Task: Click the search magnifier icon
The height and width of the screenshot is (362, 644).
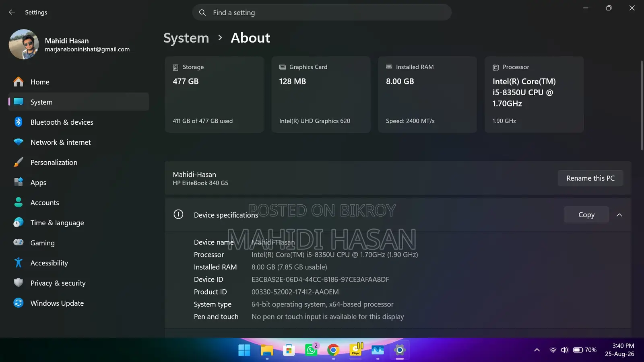Action: 202,12
